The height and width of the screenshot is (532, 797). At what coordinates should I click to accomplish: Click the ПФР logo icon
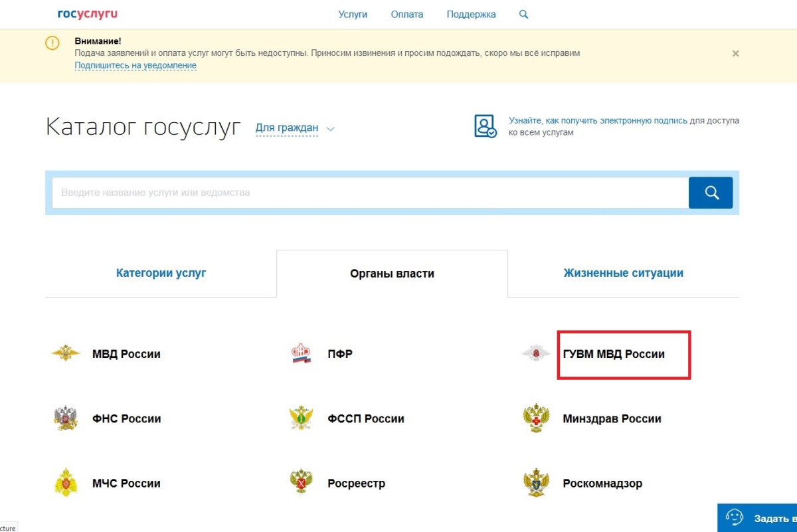pos(302,354)
